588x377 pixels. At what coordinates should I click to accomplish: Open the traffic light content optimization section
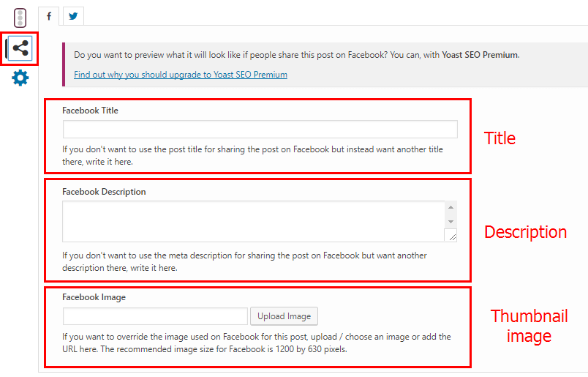coord(20,18)
